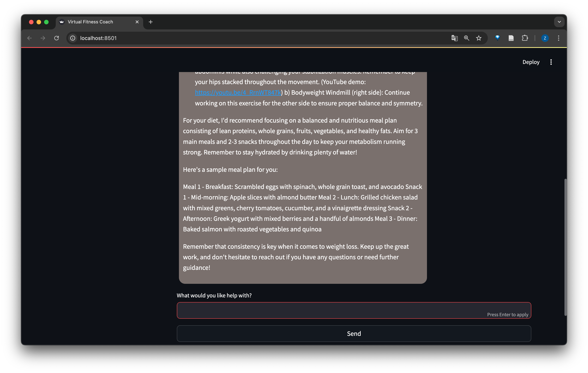Click the Google Translate icon in address bar
The width and height of the screenshot is (588, 373).
pyautogui.click(x=454, y=38)
